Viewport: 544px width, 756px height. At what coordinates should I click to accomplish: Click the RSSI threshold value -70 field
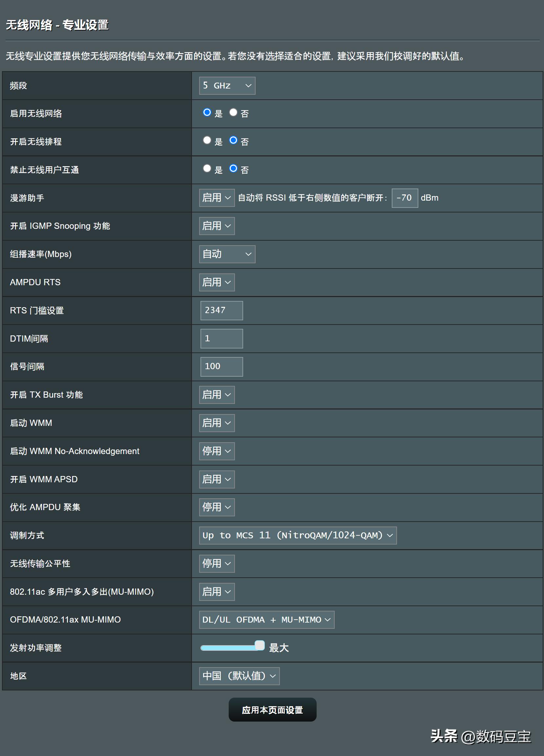tap(404, 197)
